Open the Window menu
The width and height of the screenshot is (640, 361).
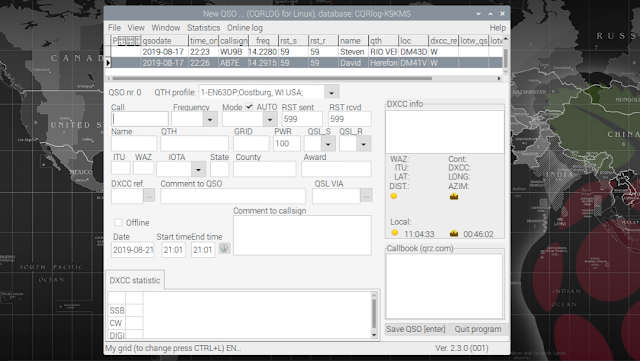pyautogui.click(x=166, y=28)
